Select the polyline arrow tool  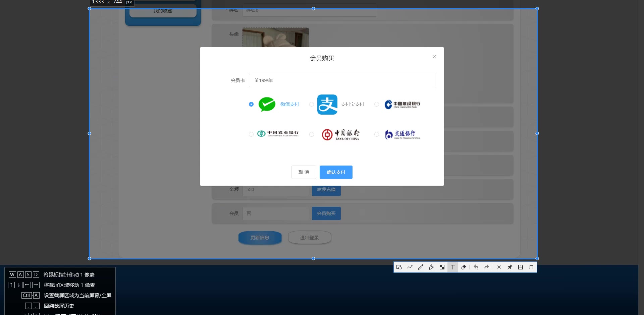(x=410, y=267)
